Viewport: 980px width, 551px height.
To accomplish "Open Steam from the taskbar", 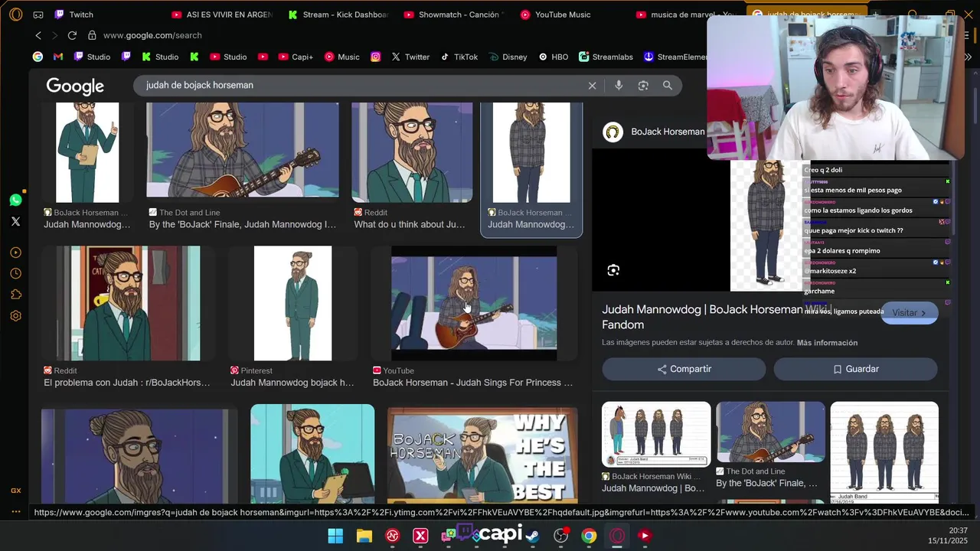I will point(532,536).
